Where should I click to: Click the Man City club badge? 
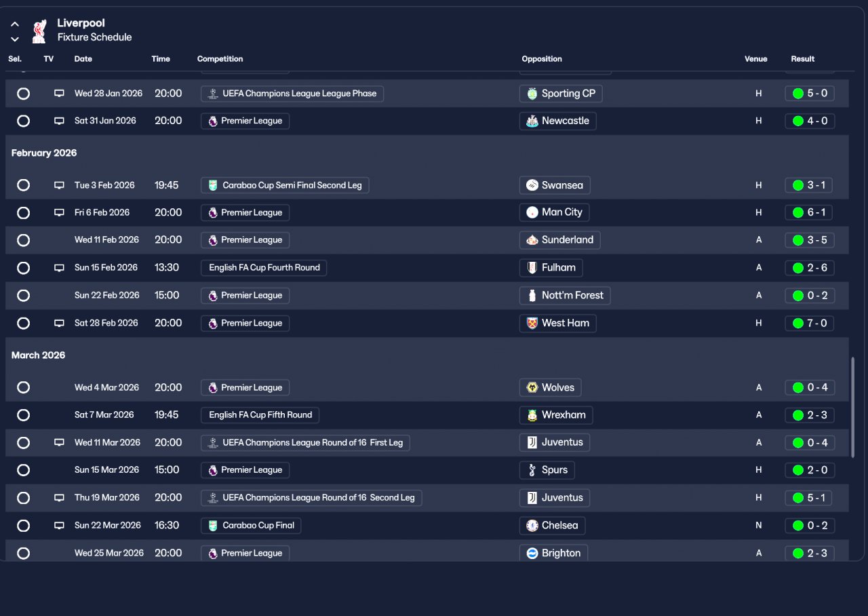tap(532, 212)
